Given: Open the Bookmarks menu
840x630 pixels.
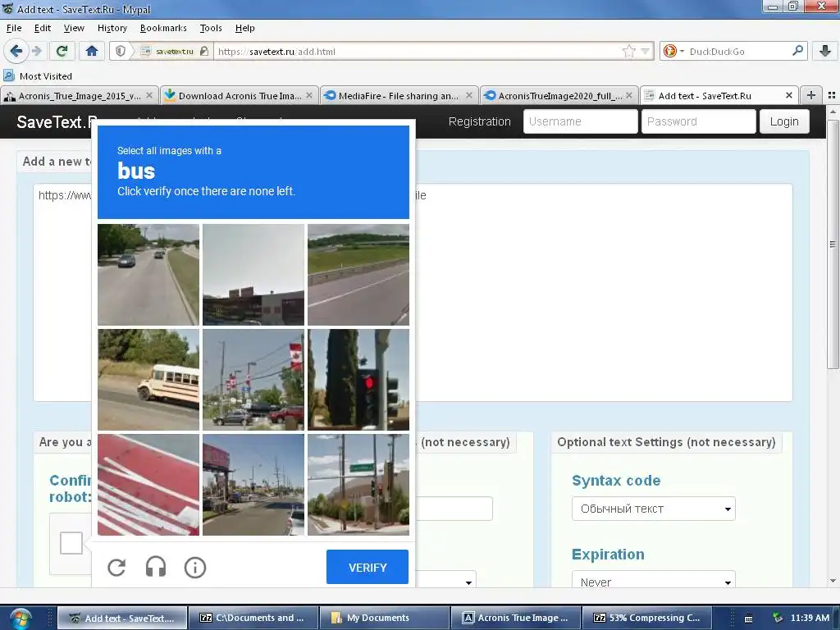Looking at the screenshot, I should 163,28.
